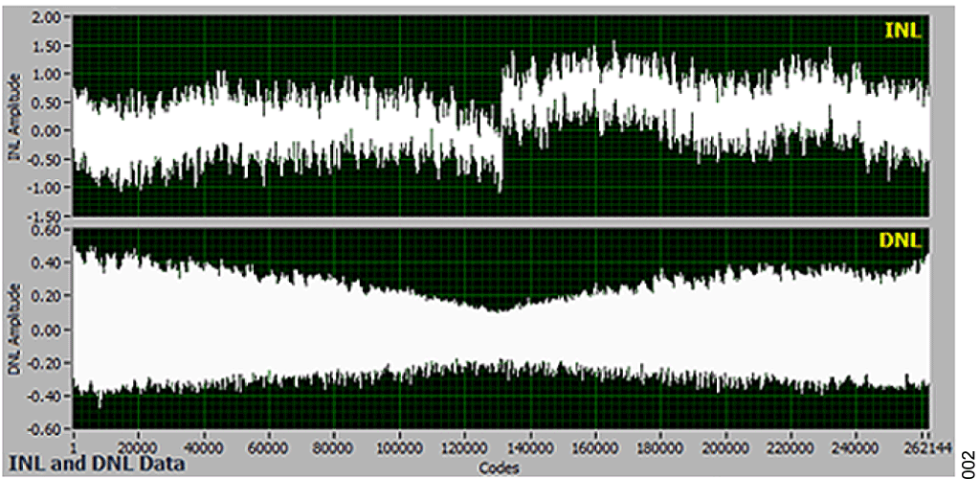The image size is (980, 479).
Task: Click the 'Codes' x-axis label
Action: coord(501,467)
